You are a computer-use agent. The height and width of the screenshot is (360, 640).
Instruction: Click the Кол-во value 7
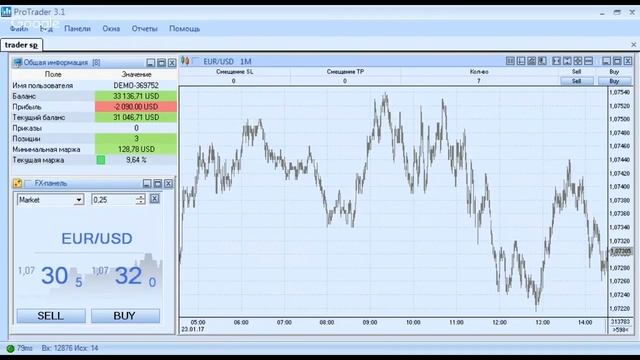[x=479, y=81]
